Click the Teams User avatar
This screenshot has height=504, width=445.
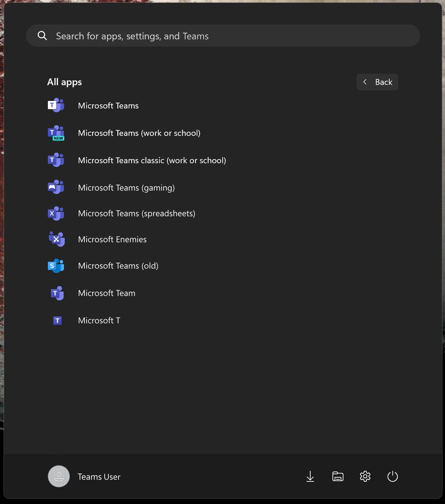pyautogui.click(x=59, y=476)
